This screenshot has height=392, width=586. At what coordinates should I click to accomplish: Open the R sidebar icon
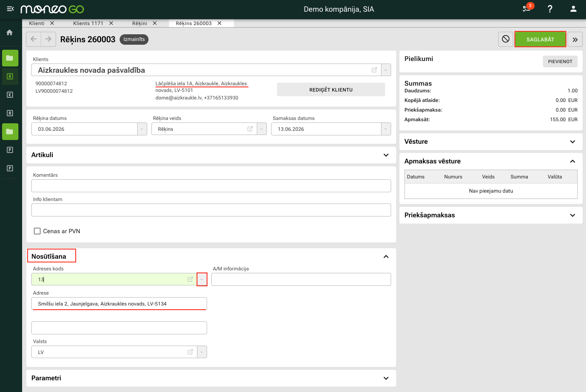click(x=10, y=76)
